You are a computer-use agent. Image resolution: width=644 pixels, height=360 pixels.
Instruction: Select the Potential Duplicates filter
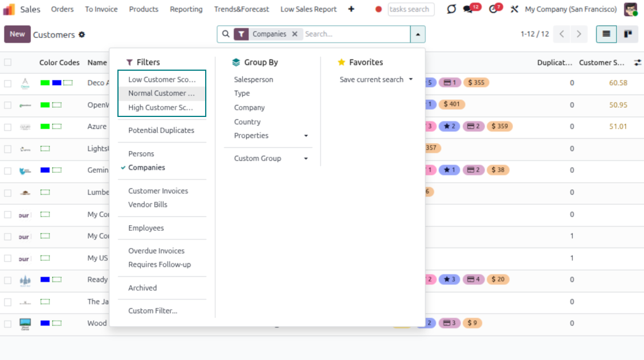point(161,131)
